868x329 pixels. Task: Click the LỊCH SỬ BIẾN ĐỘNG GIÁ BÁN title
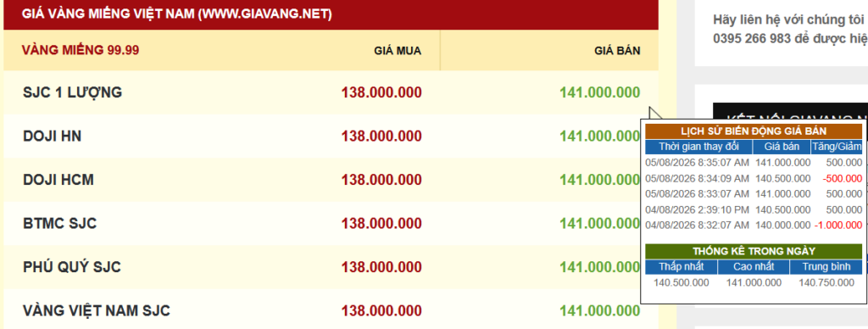tap(754, 131)
